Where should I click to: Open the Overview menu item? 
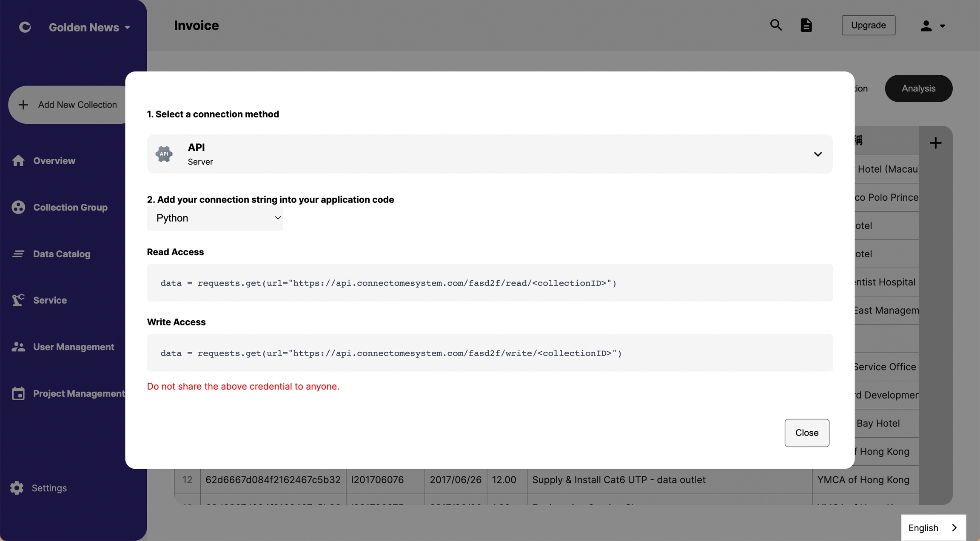[x=54, y=160]
